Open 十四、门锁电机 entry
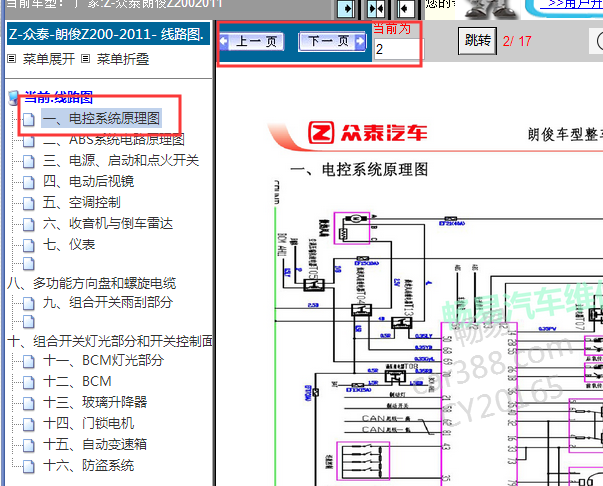Screen dimensions: 603x486 pos(88,423)
